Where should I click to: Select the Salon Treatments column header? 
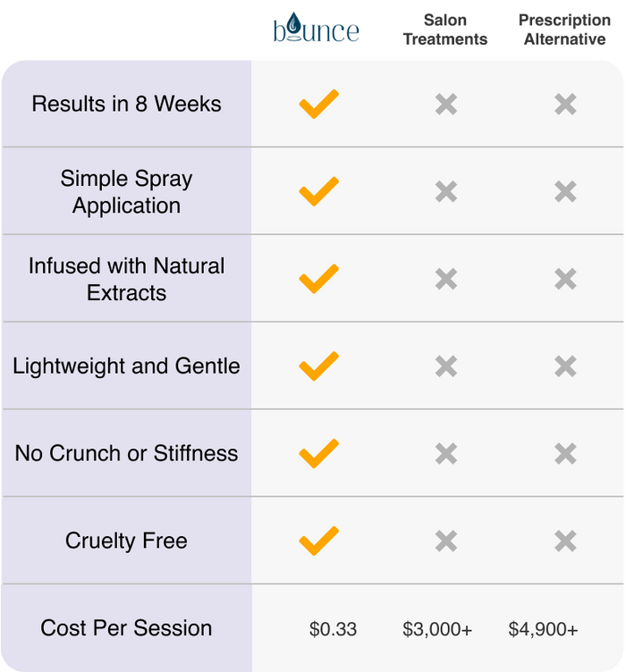[445, 29]
